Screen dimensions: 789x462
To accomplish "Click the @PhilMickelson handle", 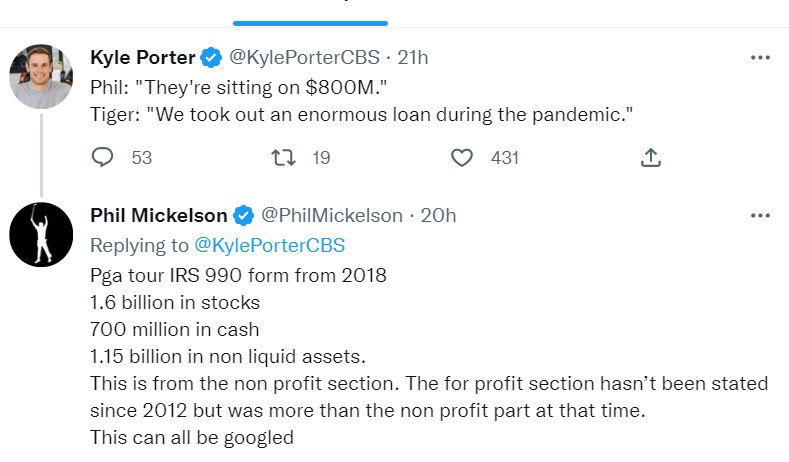I will coord(332,216).
